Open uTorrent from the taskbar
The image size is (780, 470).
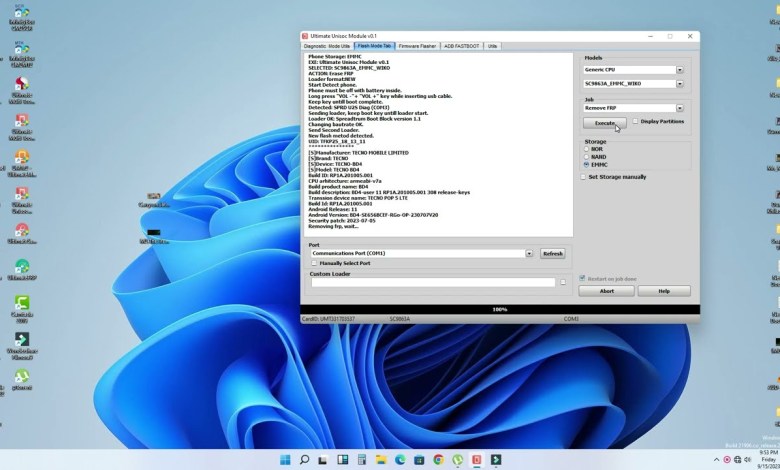[x=457, y=460]
